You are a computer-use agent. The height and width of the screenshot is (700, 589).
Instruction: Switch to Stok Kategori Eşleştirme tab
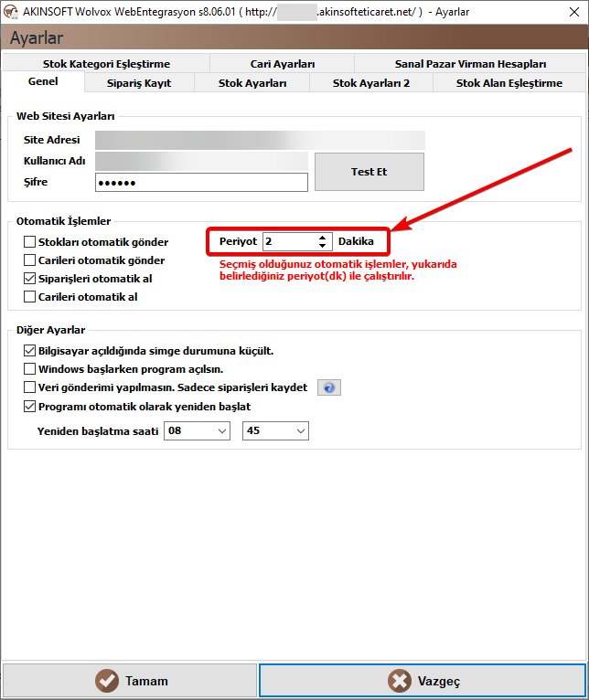coord(106,63)
